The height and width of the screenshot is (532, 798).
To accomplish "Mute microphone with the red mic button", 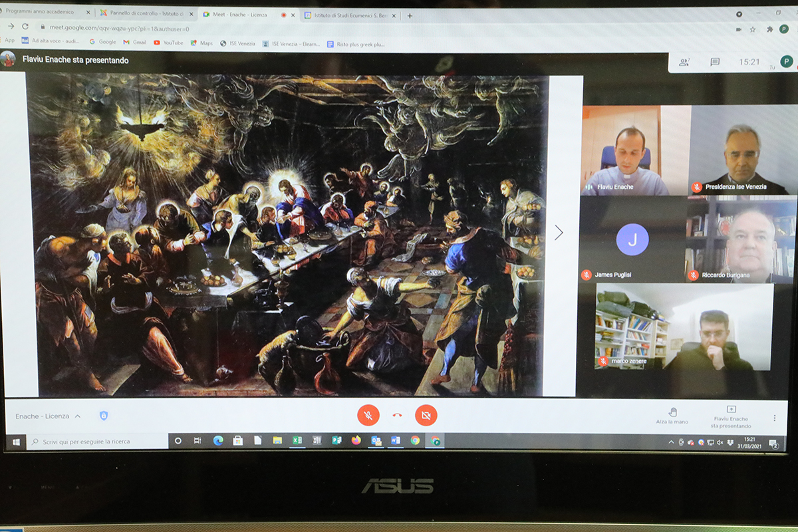I will (368, 416).
